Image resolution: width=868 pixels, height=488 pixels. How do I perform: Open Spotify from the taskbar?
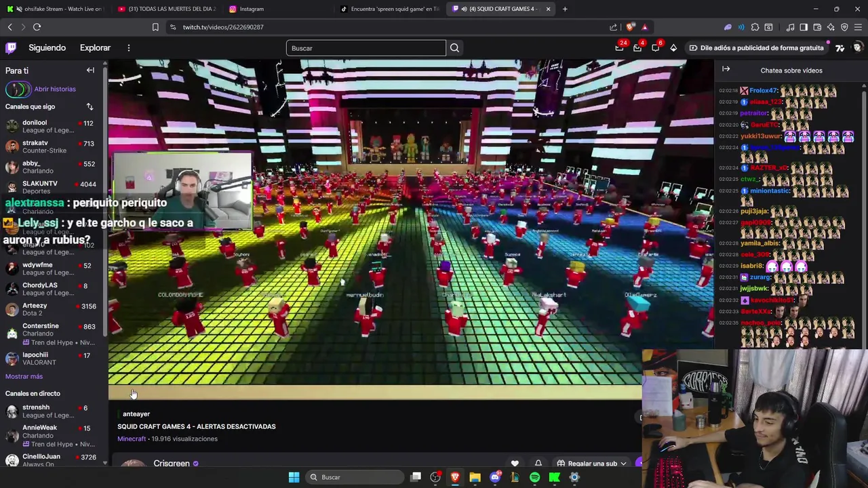pyautogui.click(x=534, y=477)
